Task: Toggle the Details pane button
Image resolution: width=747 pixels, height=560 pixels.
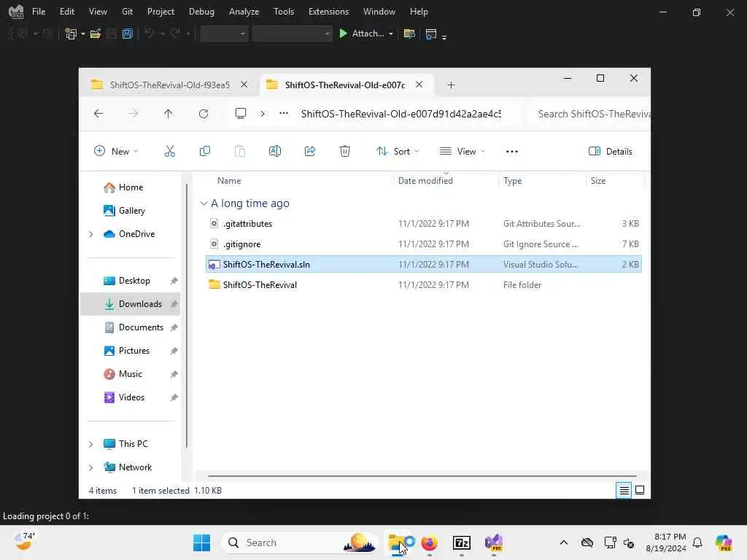Action: pyautogui.click(x=611, y=152)
